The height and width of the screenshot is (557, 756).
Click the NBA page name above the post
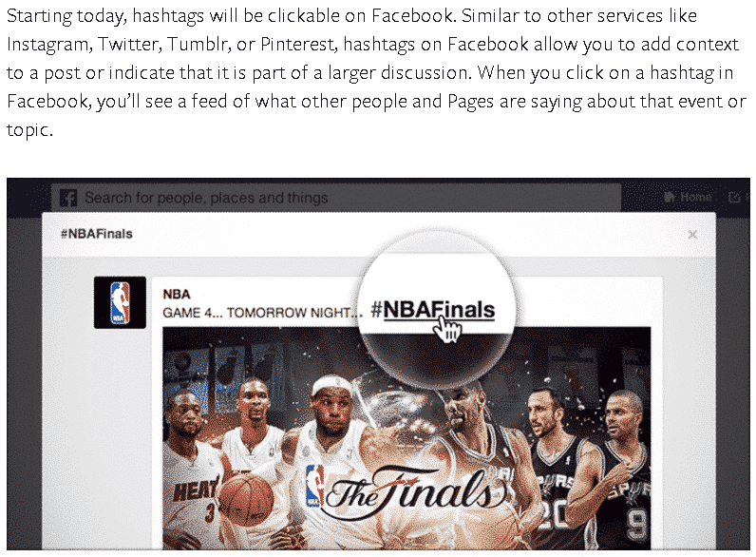tap(177, 294)
